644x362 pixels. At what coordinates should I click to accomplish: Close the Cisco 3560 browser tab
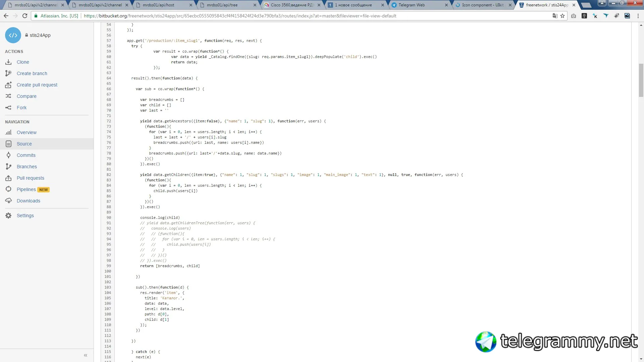point(319,5)
